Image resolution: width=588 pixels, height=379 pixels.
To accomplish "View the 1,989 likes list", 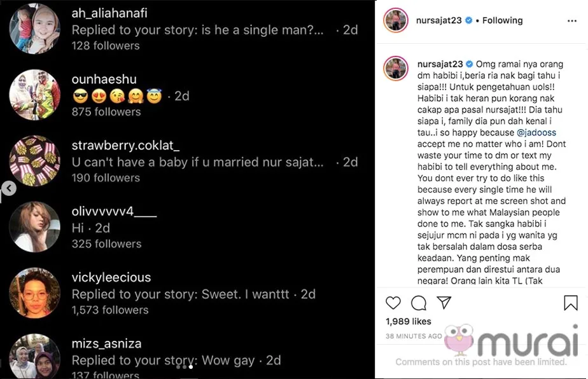I will [x=409, y=321].
